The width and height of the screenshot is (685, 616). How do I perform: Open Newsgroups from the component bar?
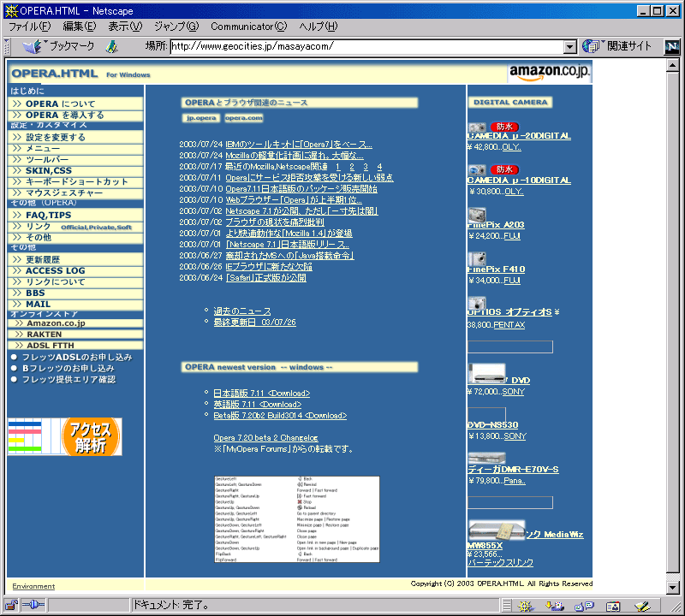(584, 606)
